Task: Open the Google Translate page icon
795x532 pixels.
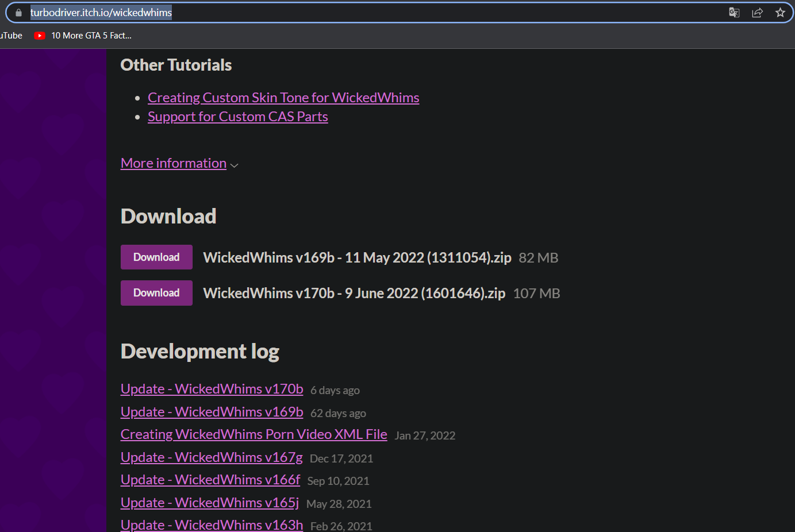Action: tap(734, 13)
